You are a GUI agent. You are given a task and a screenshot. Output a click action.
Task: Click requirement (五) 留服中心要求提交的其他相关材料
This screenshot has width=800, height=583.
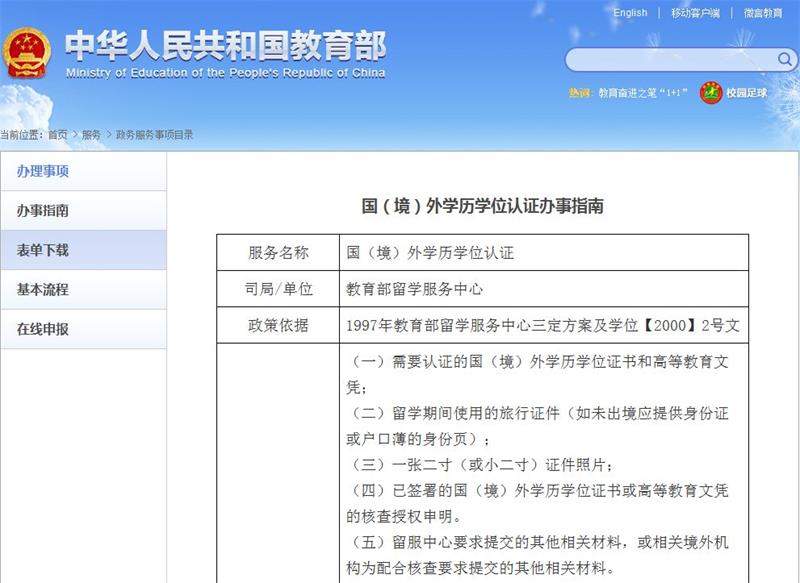[x=537, y=555]
